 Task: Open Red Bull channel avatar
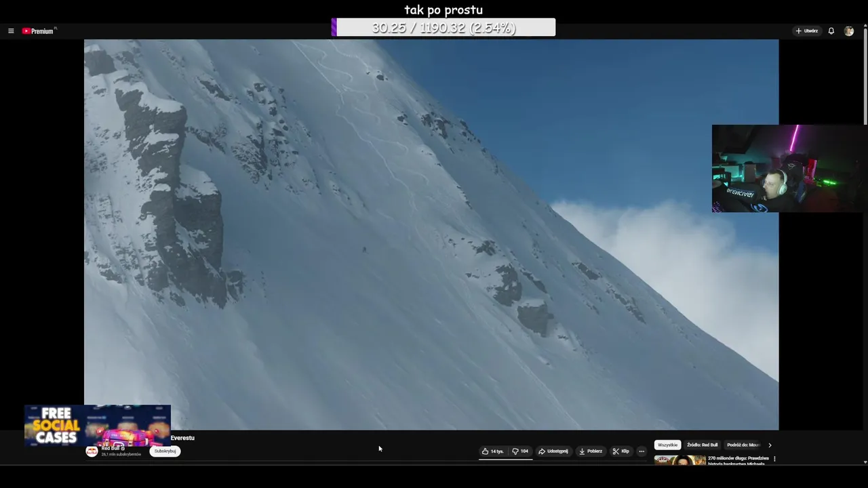[x=92, y=451]
